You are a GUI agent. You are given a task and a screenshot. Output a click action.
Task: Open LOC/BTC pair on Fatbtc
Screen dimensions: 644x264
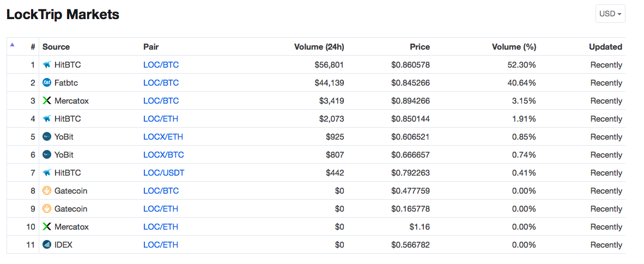pyautogui.click(x=161, y=83)
